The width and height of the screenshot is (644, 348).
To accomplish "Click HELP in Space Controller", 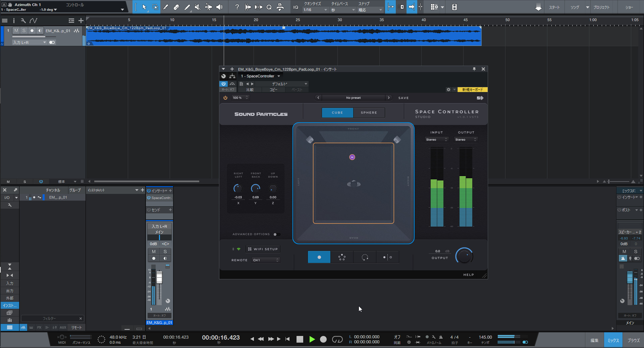I will tap(469, 275).
